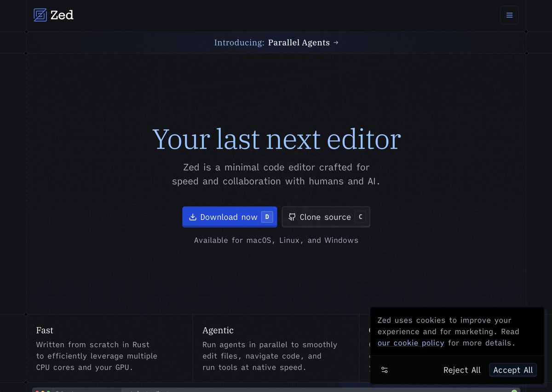Open the hamburger menu

[x=509, y=15]
